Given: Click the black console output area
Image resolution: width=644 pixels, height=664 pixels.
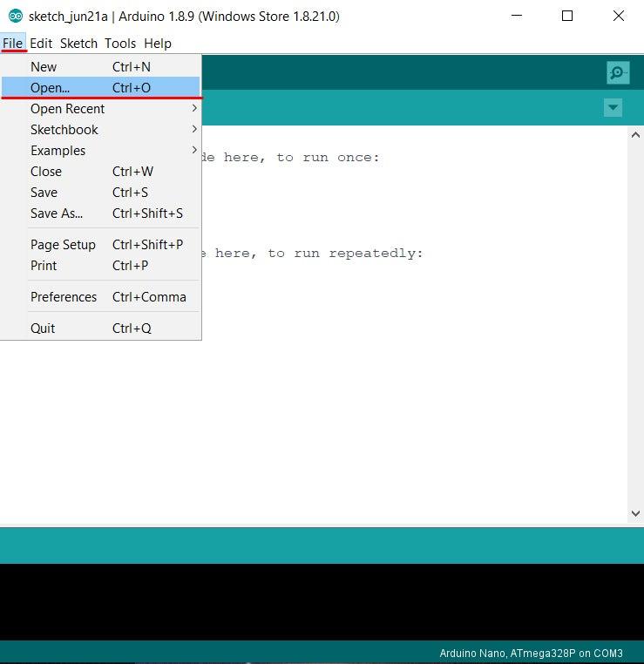Looking at the screenshot, I should click(322, 601).
